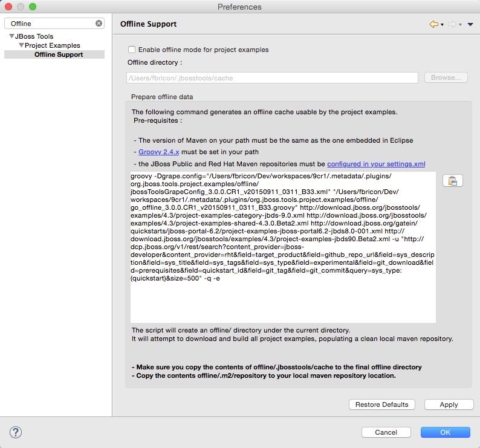This screenshot has width=480, height=448.
Task: Open the preferences page view menu triangle
Action: pyautogui.click(x=470, y=25)
